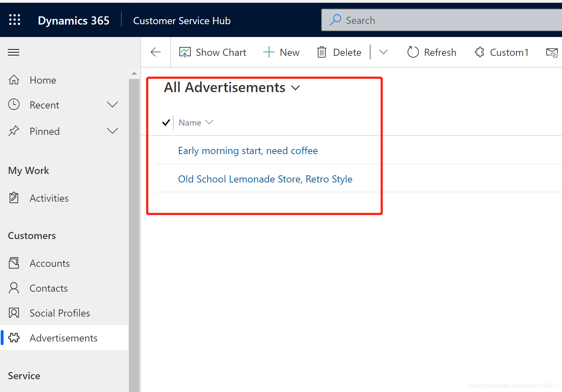Image resolution: width=562 pixels, height=392 pixels.
Task: Open the All Advertisements view selector
Action: tap(232, 88)
